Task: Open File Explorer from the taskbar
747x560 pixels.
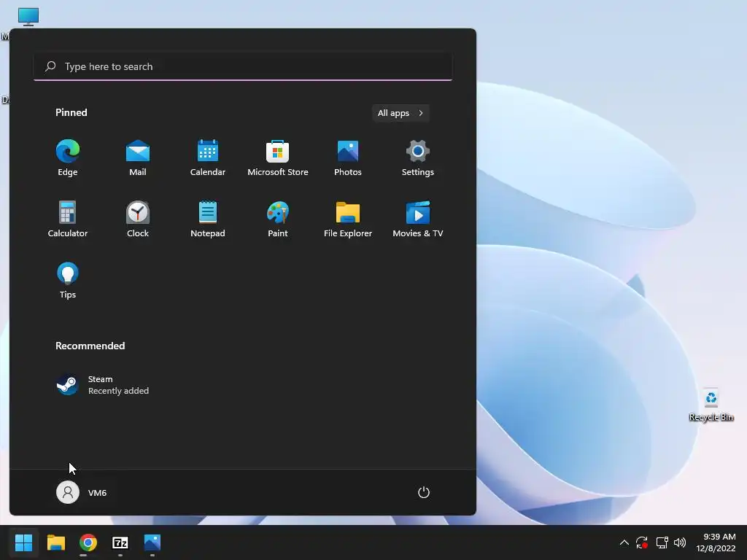Action: point(56,542)
